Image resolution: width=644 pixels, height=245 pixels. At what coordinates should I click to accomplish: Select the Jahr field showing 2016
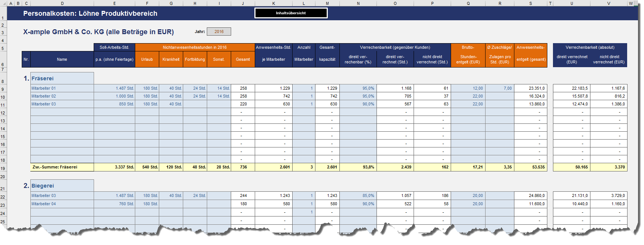pos(219,32)
